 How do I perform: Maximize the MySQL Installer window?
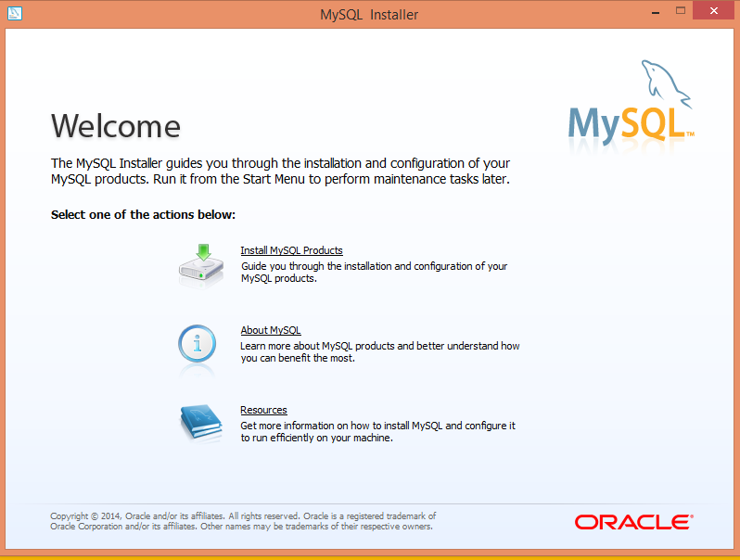coord(680,11)
